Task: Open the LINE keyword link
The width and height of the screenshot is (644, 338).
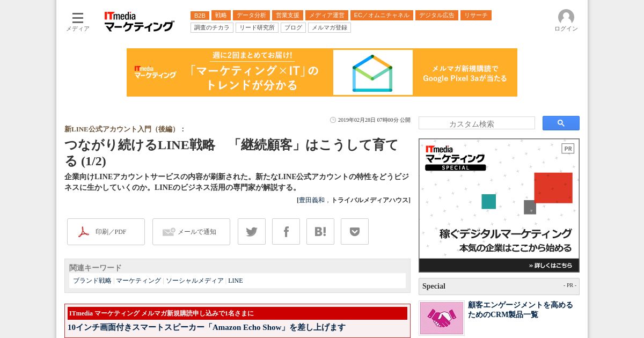Action: (236, 281)
